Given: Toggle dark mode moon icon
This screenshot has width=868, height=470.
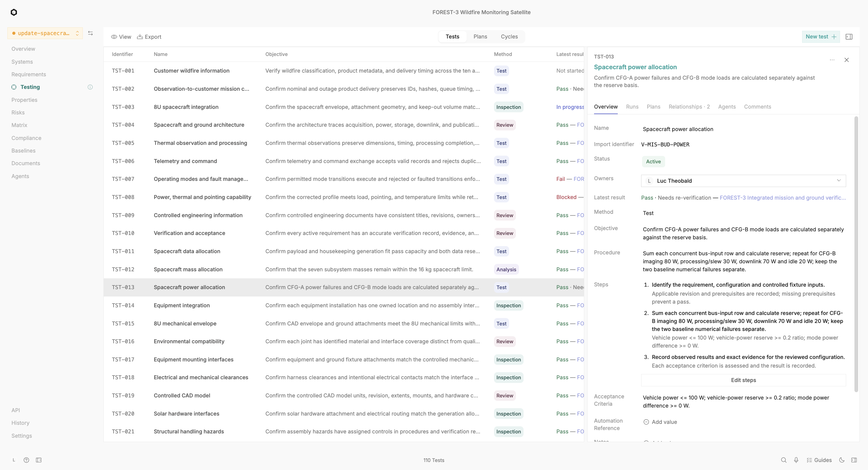Looking at the screenshot, I should pyautogui.click(x=842, y=460).
